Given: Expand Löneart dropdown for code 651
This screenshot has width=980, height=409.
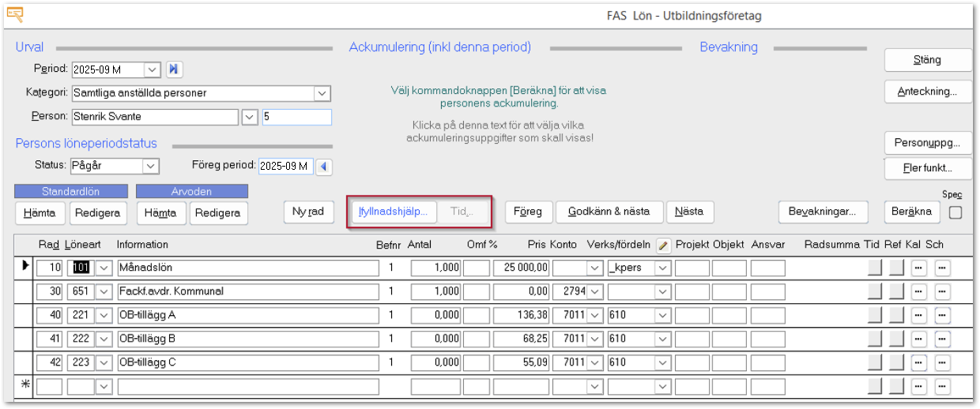Looking at the screenshot, I should (x=104, y=292).
